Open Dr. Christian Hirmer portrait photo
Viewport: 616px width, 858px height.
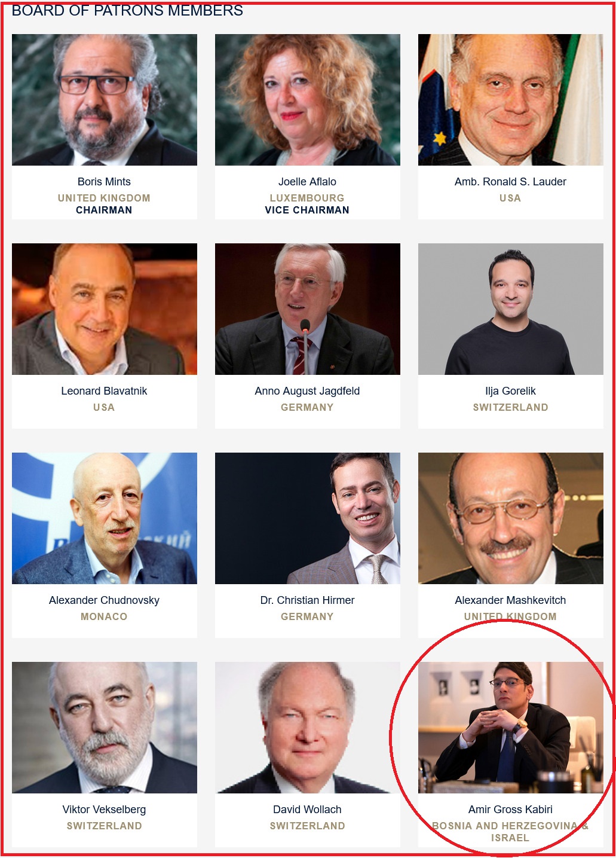(308, 518)
